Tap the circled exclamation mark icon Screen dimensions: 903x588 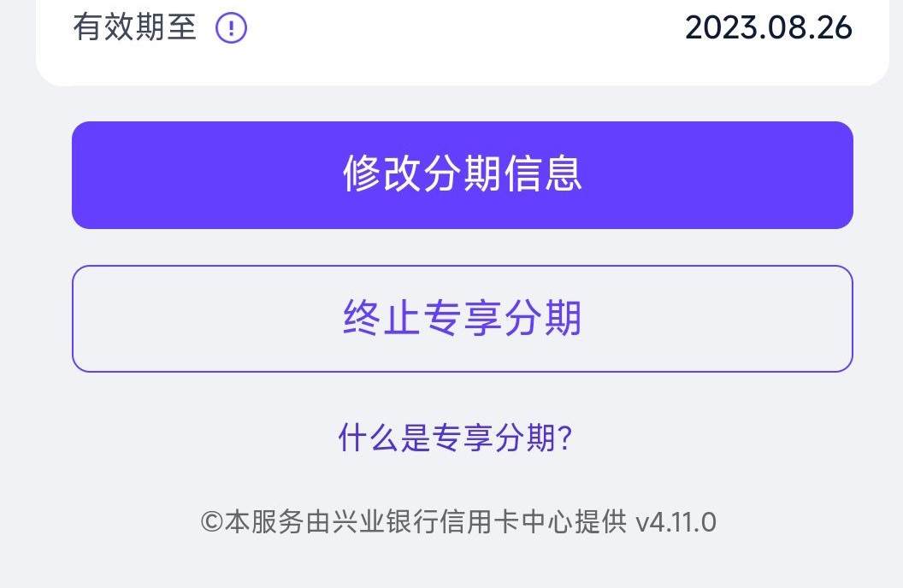tap(232, 28)
